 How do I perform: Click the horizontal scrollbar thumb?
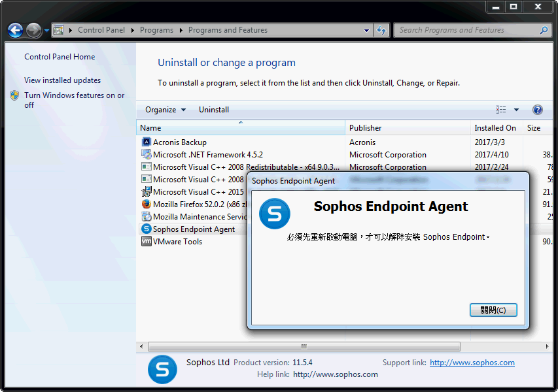click(x=304, y=346)
